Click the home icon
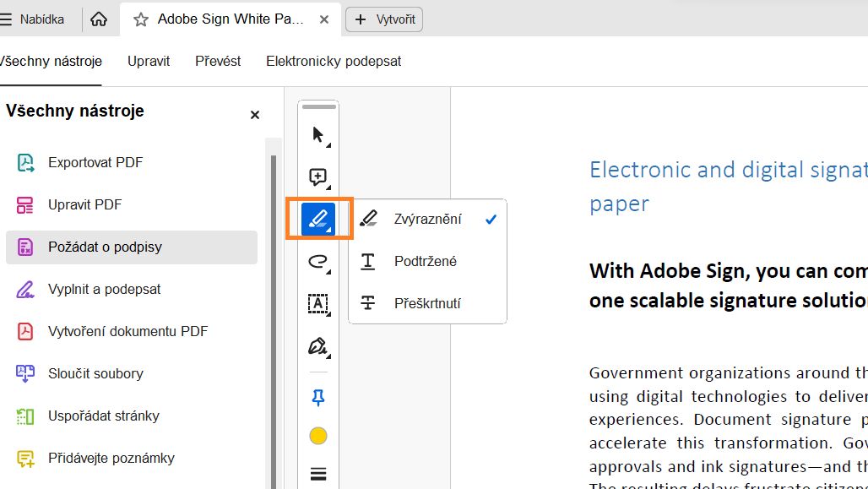The width and height of the screenshot is (868, 489). [x=99, y=19]
